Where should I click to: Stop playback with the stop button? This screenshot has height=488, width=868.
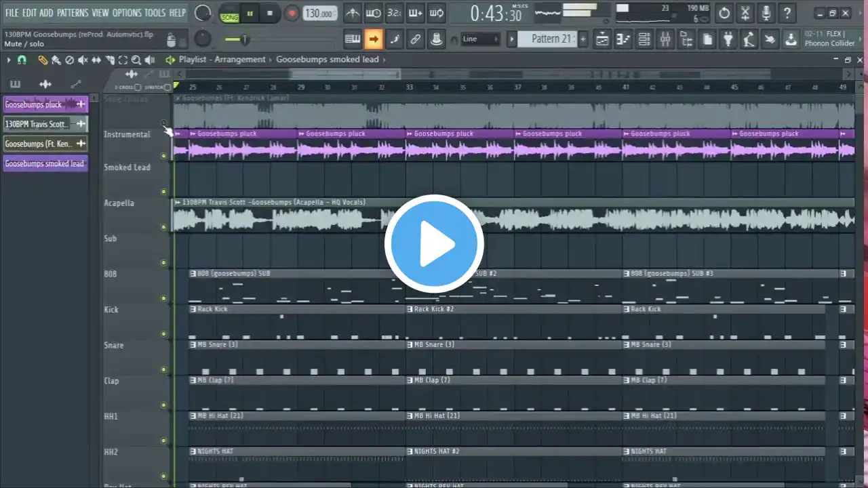point(270,13)
